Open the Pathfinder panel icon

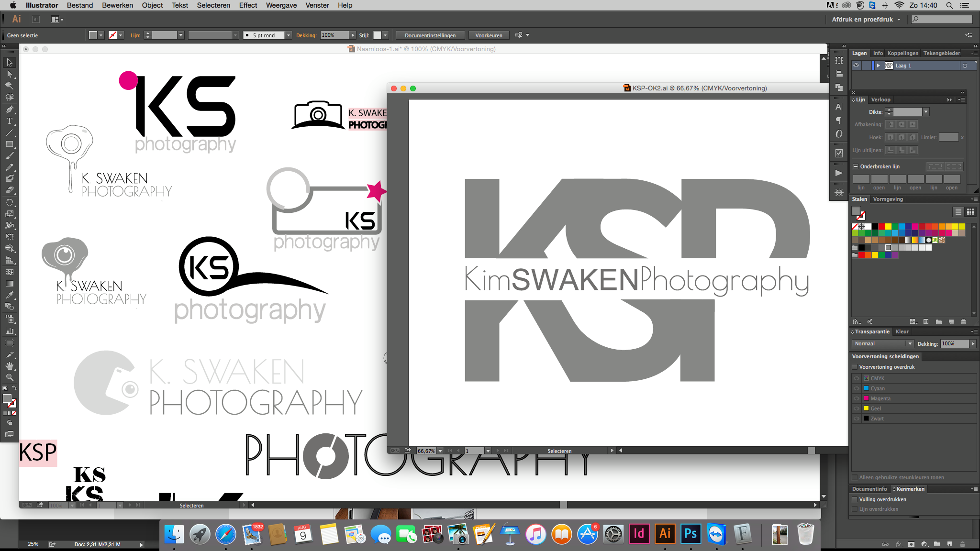(x=839, y=87)
